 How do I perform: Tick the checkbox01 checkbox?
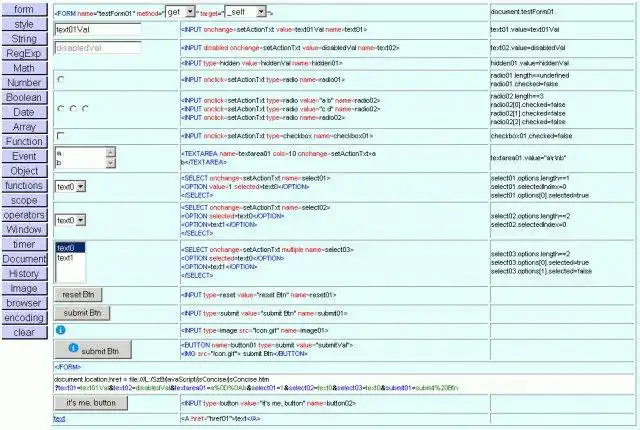click(60, 135)
